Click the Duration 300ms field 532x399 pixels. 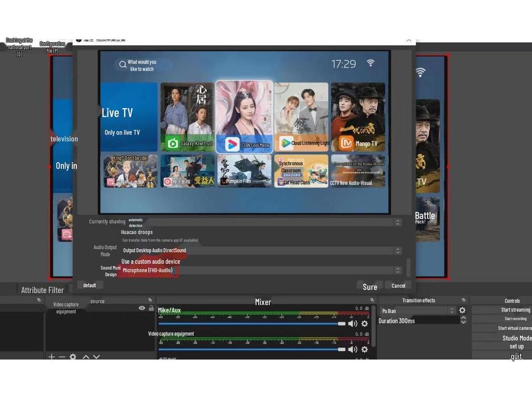[418, 321]
